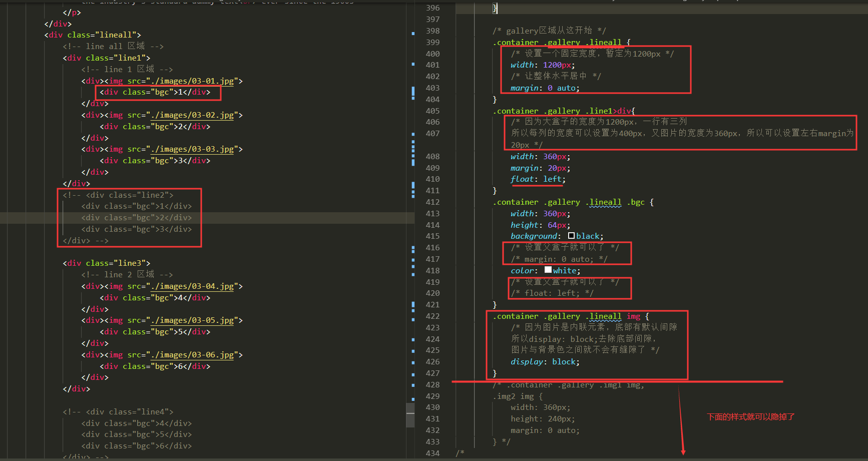Screen dimensions: 868x461
Task: Click the '.container .gallery .lineall {' selector on line 399
Action: (x=562, y=43)
